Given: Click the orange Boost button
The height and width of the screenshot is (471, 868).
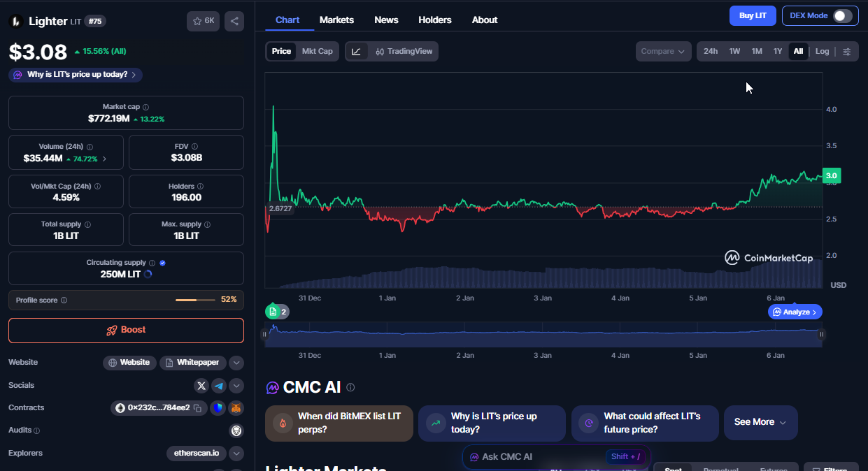Looking at the screenshot, I should (x=126, y=330).
